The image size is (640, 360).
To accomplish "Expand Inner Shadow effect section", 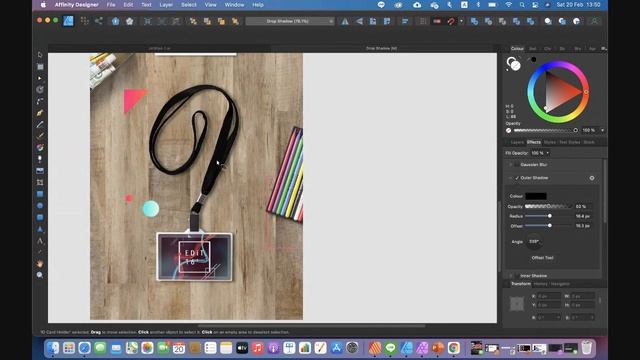I will coord(510,276).
